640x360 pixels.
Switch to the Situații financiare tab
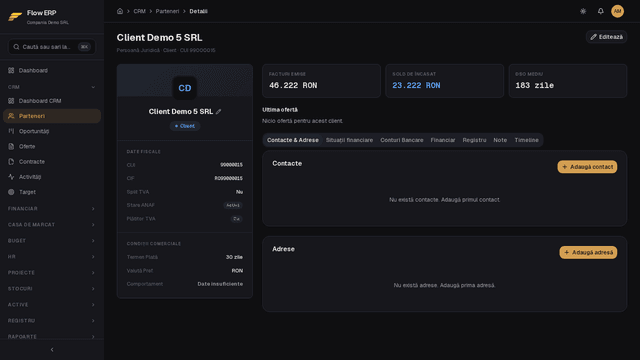(x=349, y=140)
